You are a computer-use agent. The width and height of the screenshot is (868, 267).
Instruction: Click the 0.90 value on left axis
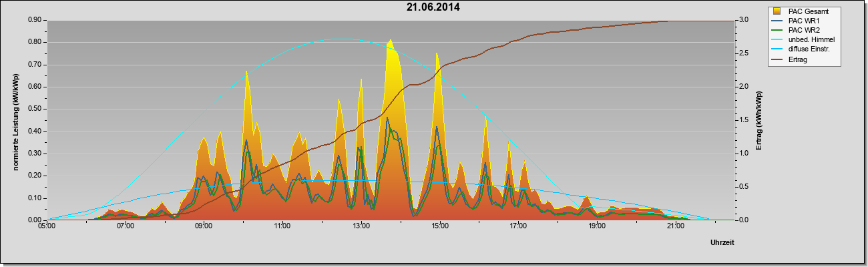tap(35, 20)
